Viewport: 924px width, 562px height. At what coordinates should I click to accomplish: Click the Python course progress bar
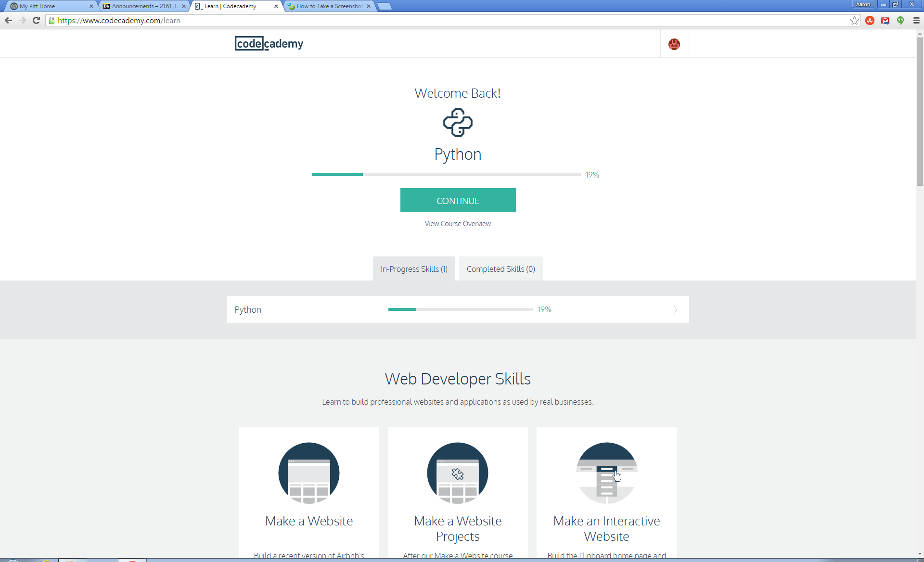pyautogui.click(x=446, y=174)
